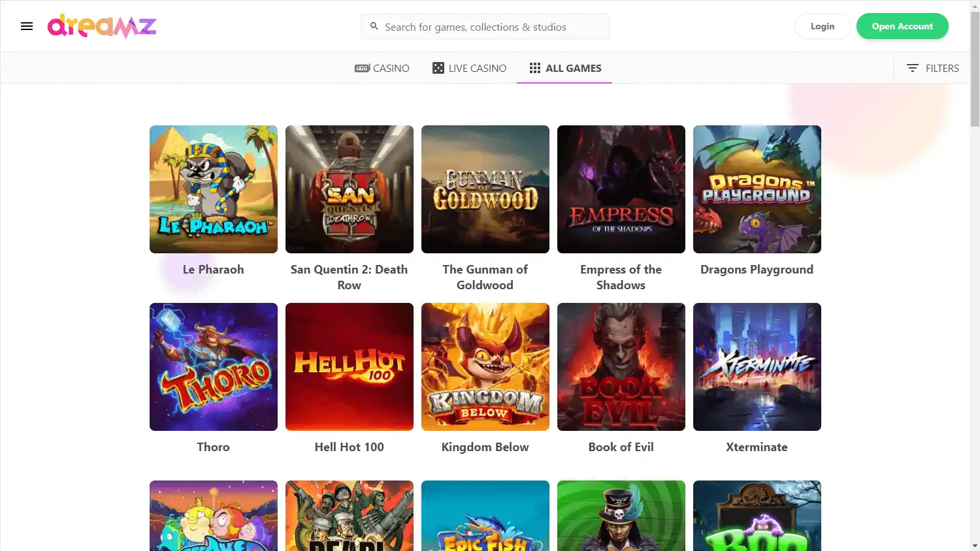
Task: Click the page vertical scrollbar thumb
Action: (x=975, y=69)
